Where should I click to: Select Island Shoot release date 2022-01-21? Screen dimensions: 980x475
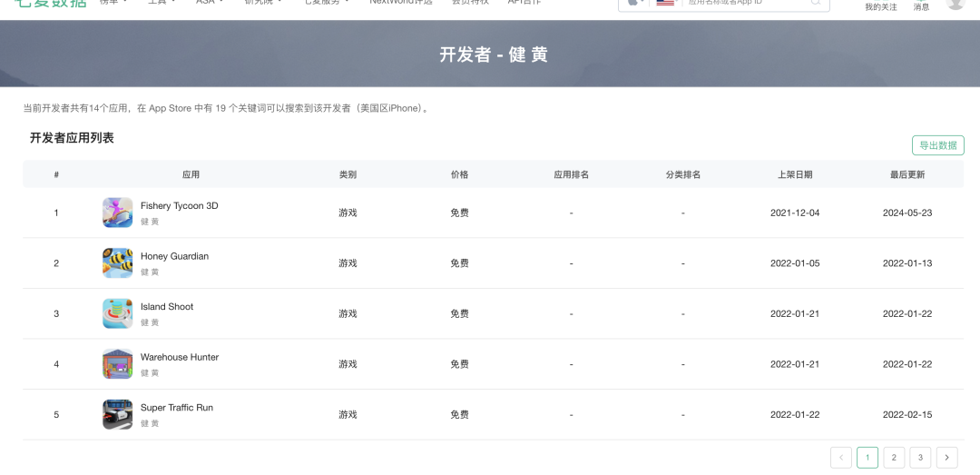pyautogui.click(x=795, y=313)
